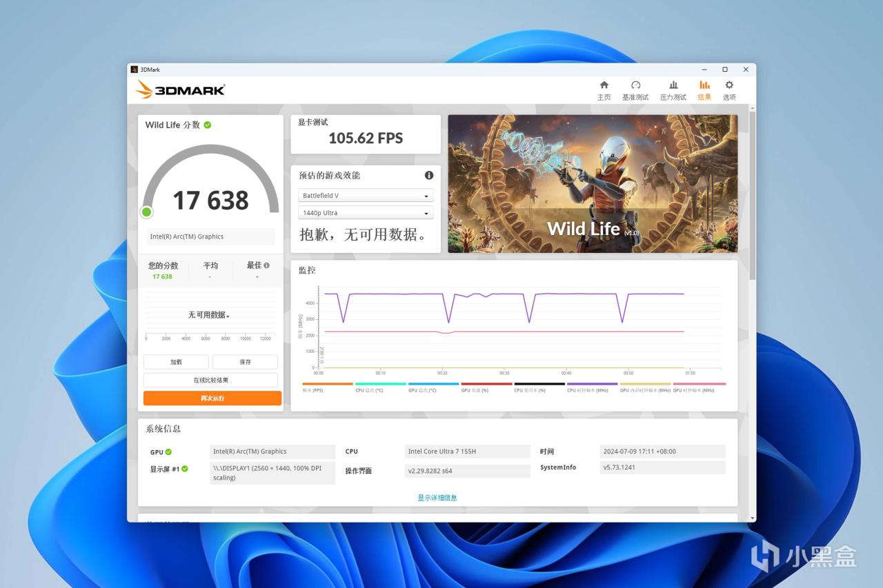Click the Intel(R) Arc(TM) Graphics label under gauge
Viewport: 883px width, 588px height.
(210, 236)
